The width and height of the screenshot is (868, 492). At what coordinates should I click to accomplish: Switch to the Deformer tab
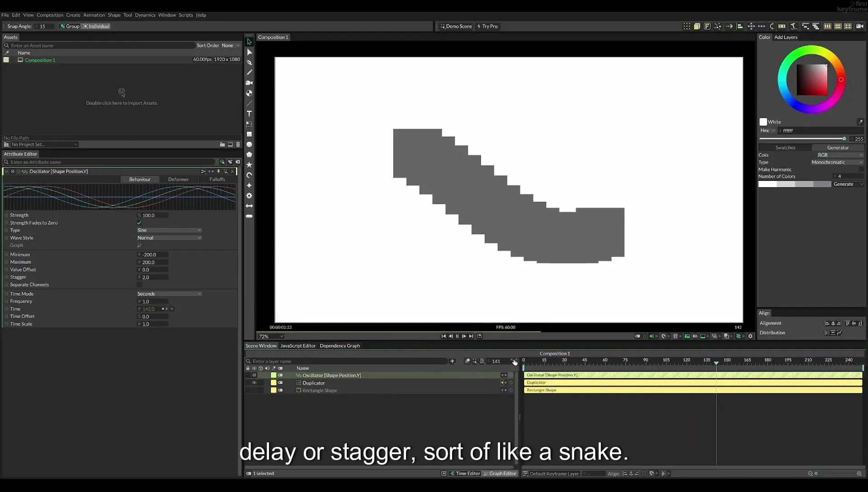pos(178,180)
